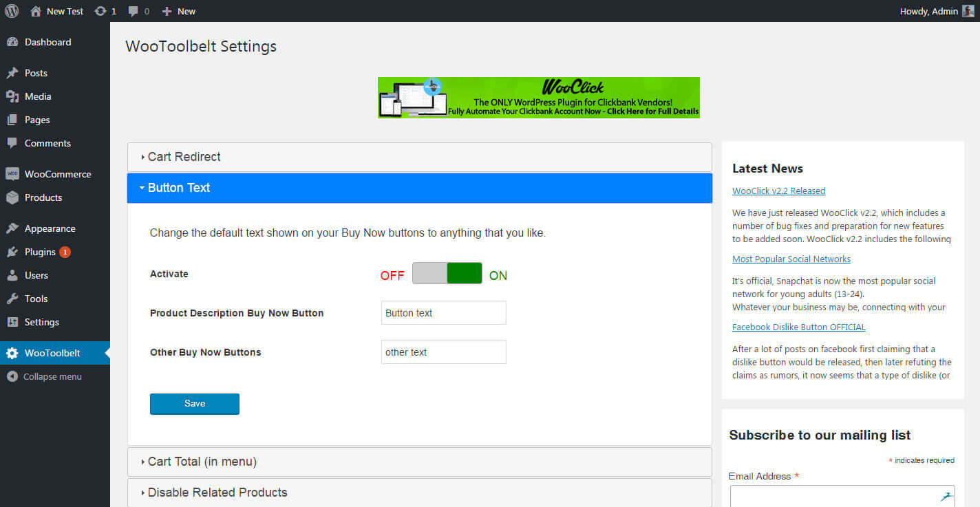Expand the Disable Related Products section
Viewport: 980px width, 507px height.
coord(419,493)
